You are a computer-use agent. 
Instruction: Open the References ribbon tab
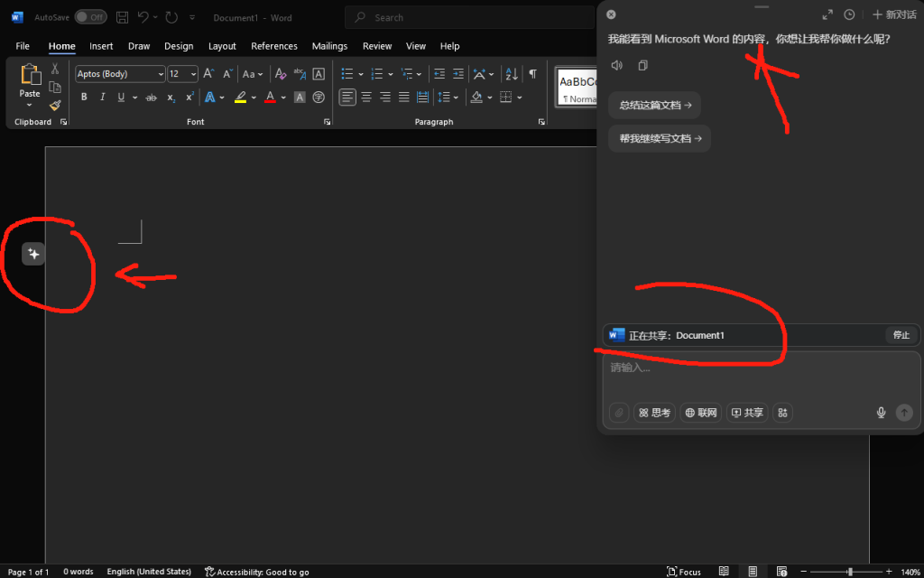click(274, 46)
